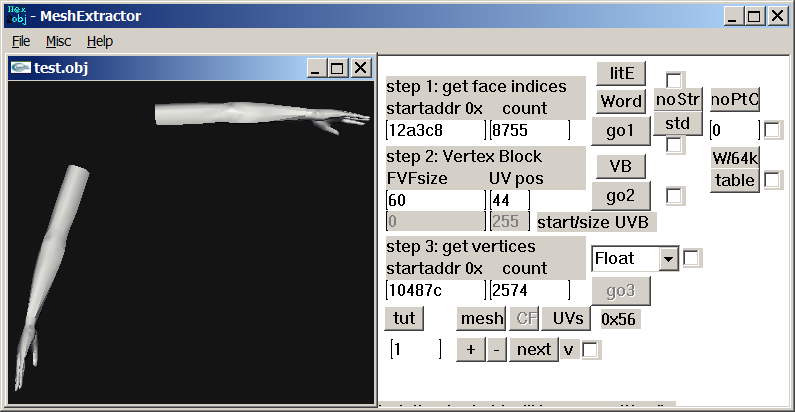Screen dimensions: 795x412
Task: Click the v label beside next
Action: click(x=568, y=350)
